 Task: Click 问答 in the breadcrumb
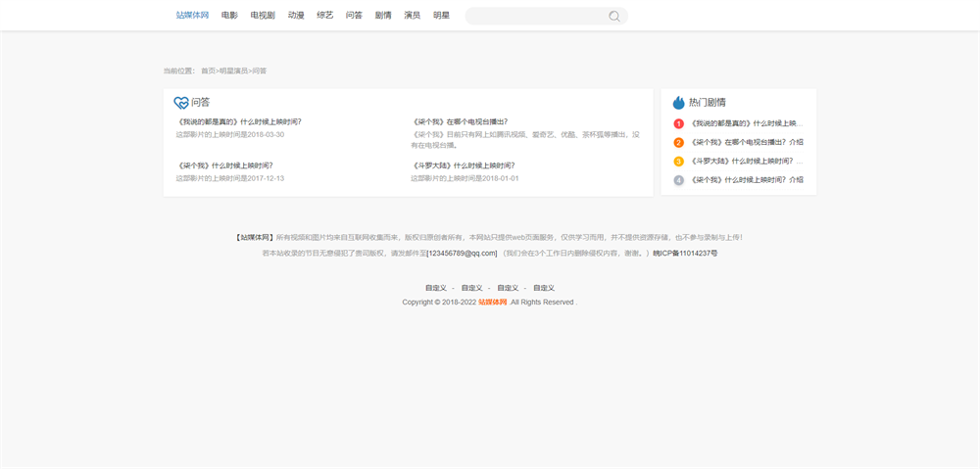(260, 71)
